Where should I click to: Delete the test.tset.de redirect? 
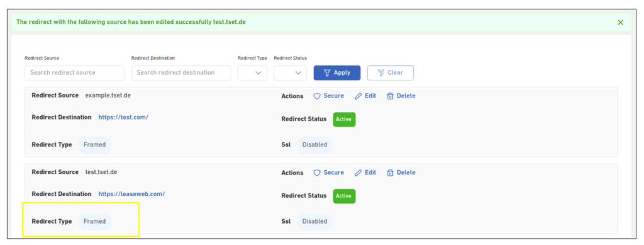(401, 172)
